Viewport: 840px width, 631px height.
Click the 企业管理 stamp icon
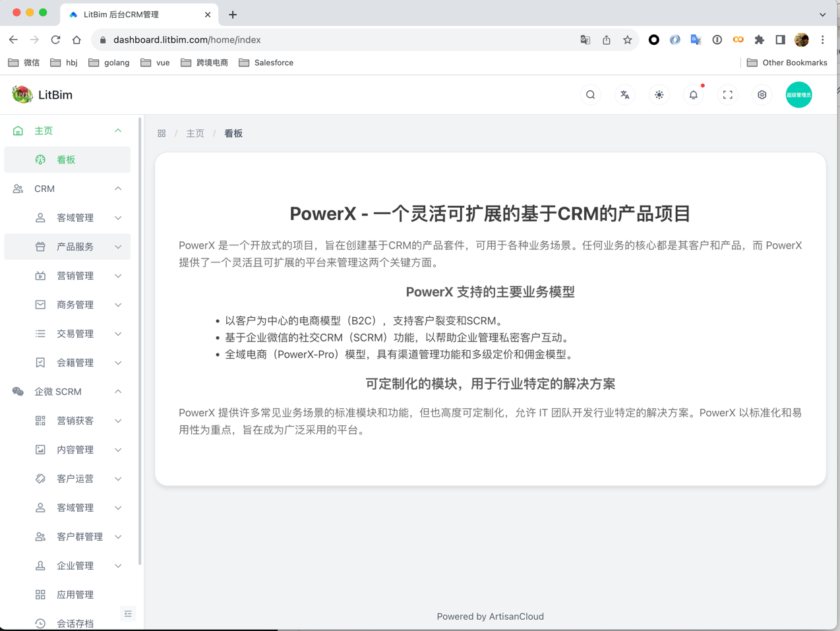[x=40, y=566]
